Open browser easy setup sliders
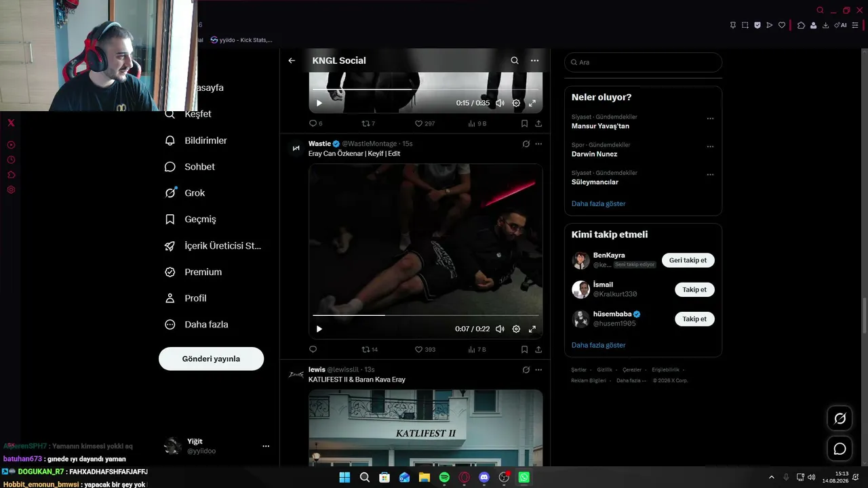This screenshot has width=868, height=488. (x=855, y=25)
